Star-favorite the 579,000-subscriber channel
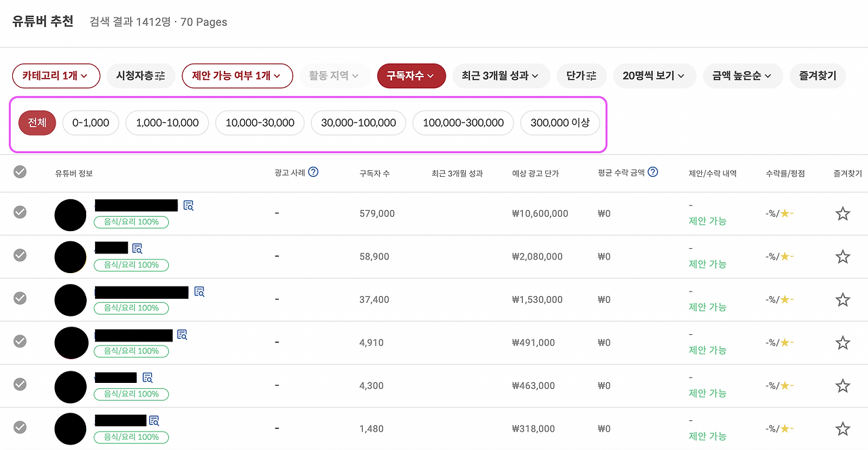The image size is (868, 450). (x=843, y=213)
